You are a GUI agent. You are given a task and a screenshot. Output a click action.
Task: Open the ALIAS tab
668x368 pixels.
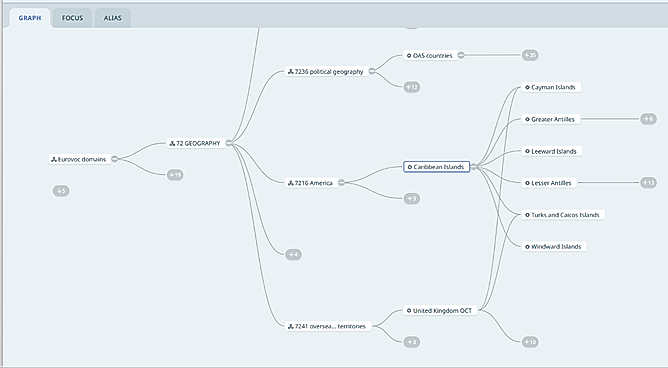tap(112, 18)
